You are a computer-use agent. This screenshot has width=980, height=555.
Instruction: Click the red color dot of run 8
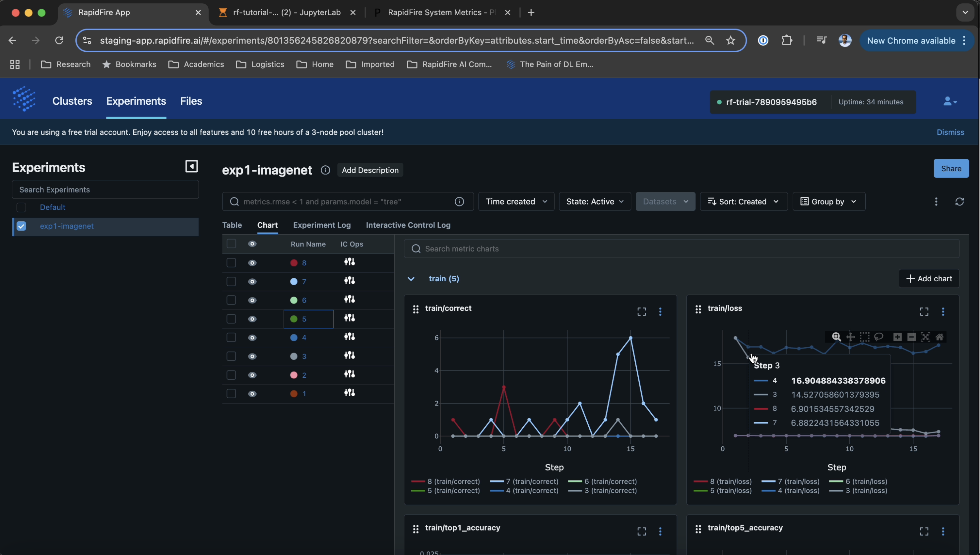coord(294,263)
